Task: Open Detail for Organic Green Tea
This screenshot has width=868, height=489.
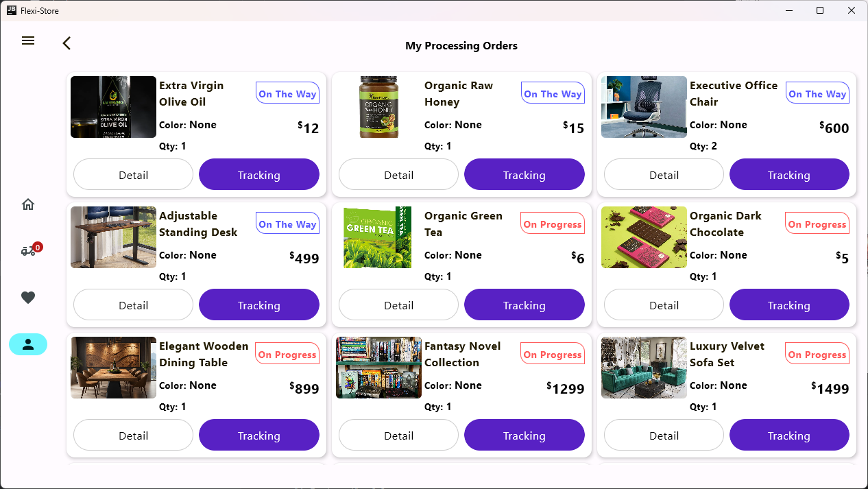Action: (x=398, y=305)
